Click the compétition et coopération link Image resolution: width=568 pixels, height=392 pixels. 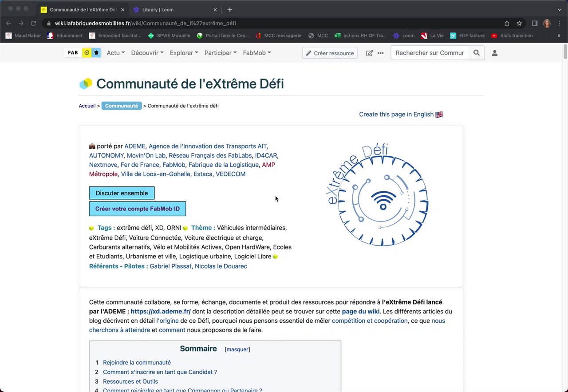(370, 321)
